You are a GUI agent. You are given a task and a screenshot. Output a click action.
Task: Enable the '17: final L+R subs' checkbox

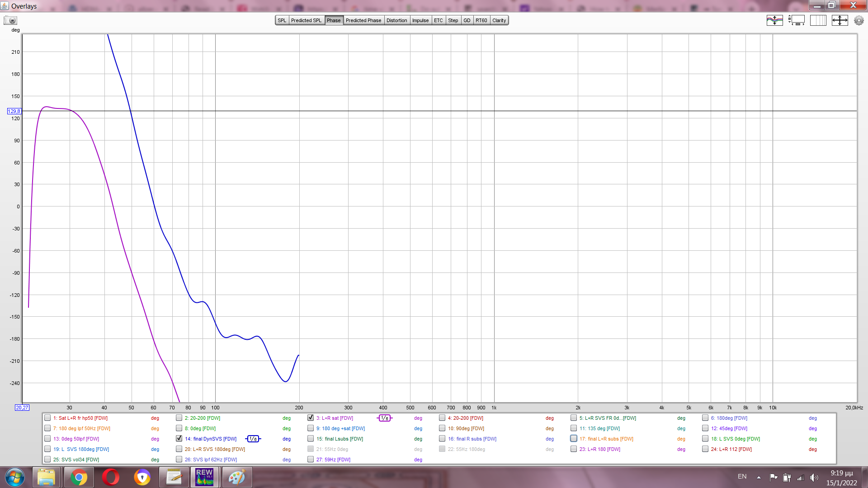tap(574, 439)
